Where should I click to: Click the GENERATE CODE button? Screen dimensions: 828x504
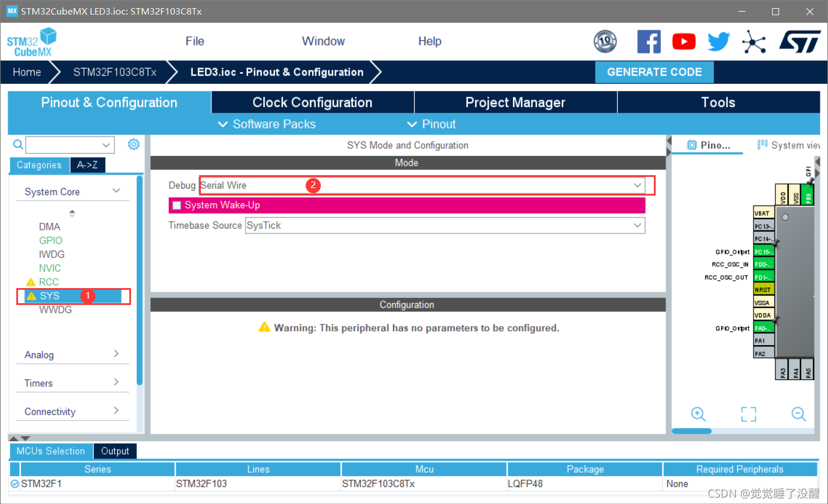pos(654,72)
